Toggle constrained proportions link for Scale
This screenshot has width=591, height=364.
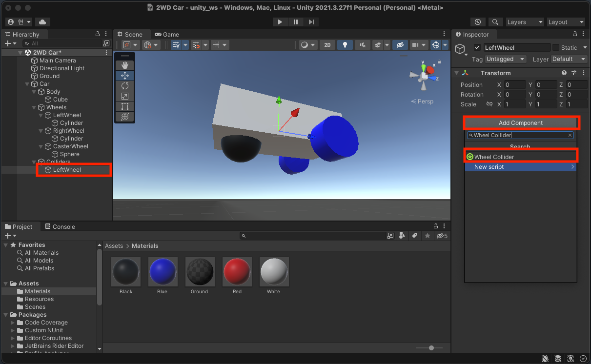click(489, 104)
